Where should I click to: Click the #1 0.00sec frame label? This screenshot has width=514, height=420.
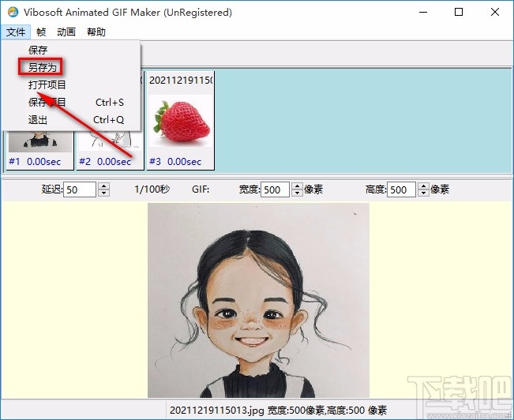click(x=35, y=161)
